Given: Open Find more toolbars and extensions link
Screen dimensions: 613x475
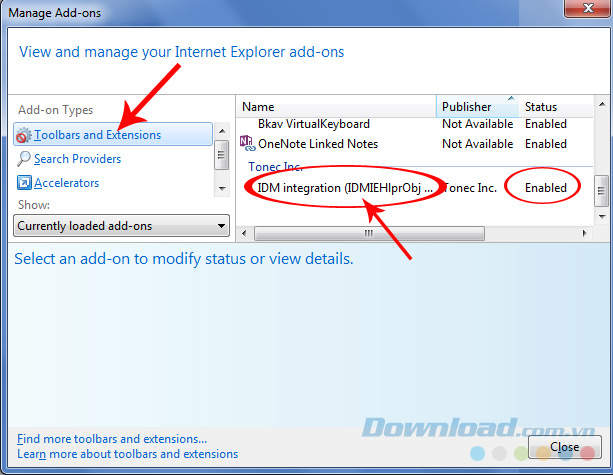Looking at the screenshot, I should pos(112,439).
